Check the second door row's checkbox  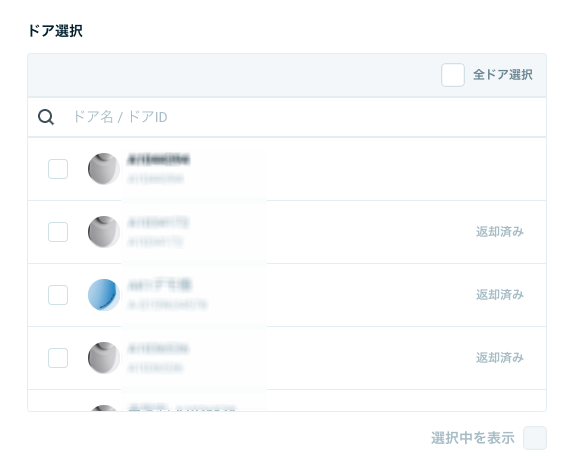point(58,232)
